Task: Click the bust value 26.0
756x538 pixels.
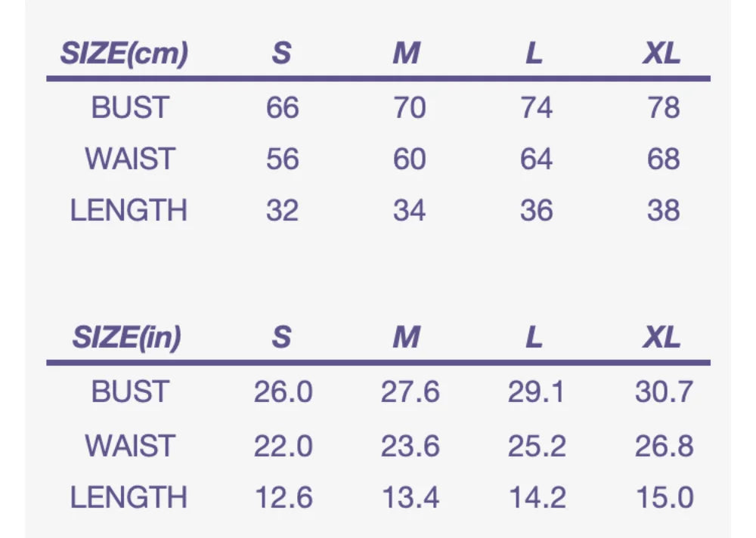Action: click(x=283, y=393)
